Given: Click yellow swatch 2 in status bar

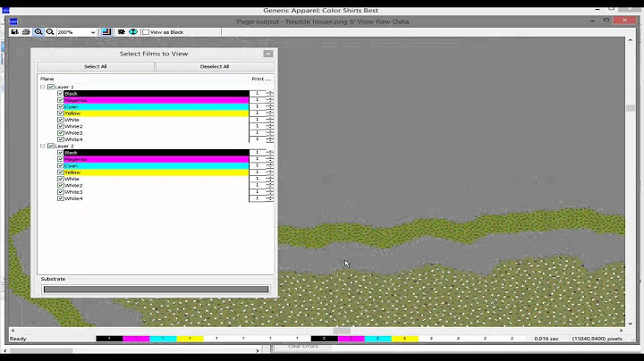Looking at the screenshot, I should (x=404, y=339).
